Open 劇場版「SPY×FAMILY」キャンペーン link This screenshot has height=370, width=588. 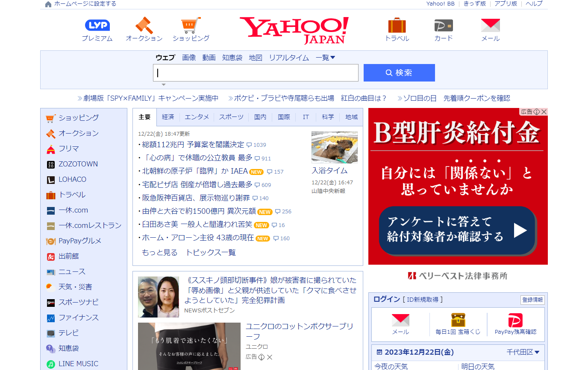coord(151,98)
